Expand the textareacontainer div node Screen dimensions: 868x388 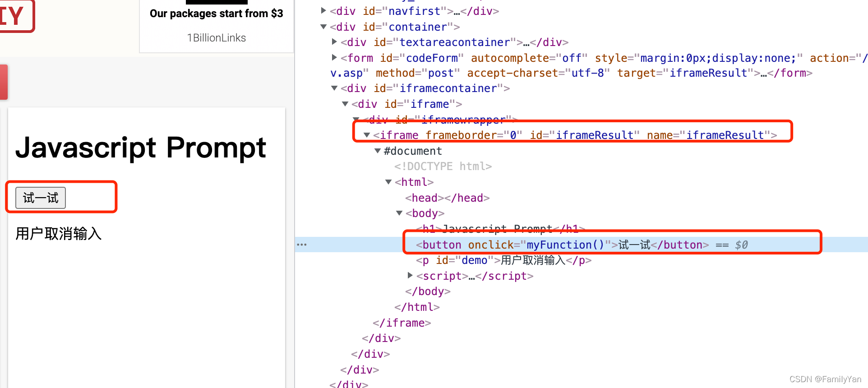[x=334, y=42]
